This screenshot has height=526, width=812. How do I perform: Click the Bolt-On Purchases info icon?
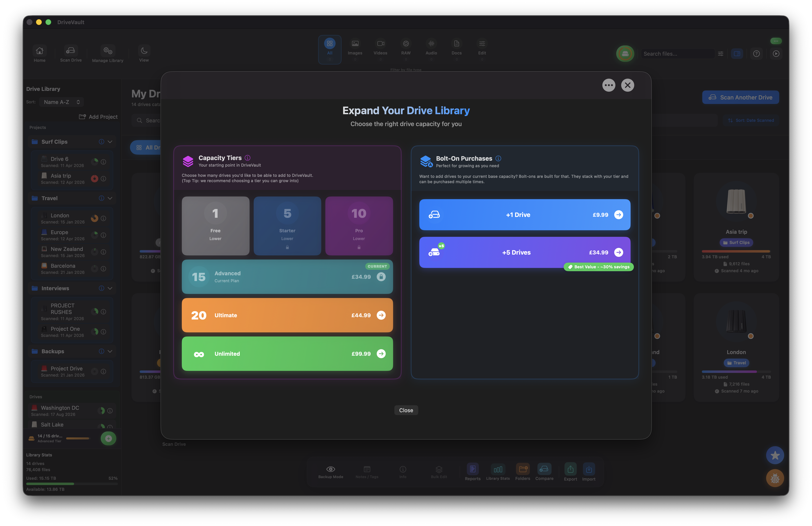click(498, 158)
